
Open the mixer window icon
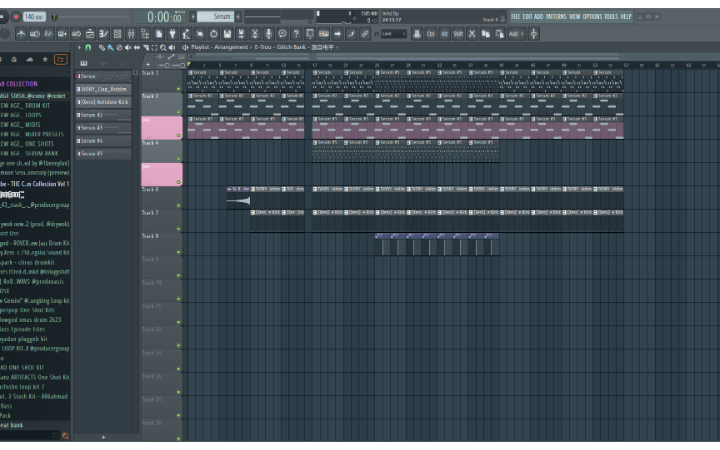click(x=131, y=34)
